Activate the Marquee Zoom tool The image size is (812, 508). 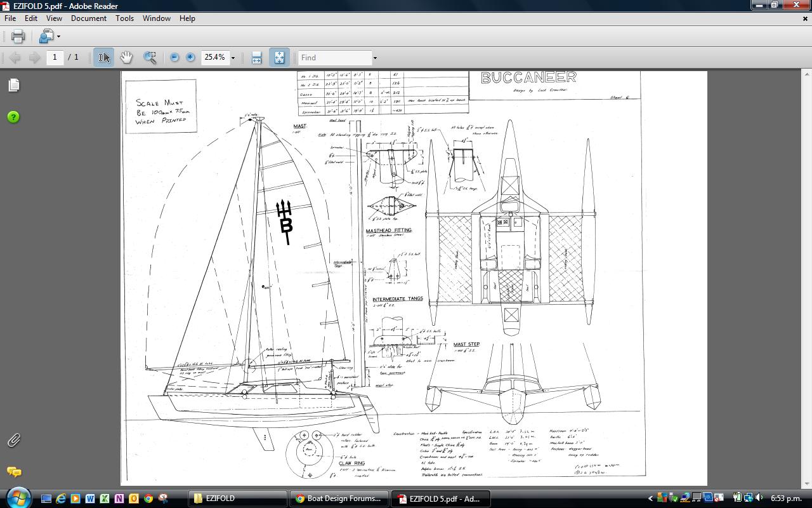(150, 57)
